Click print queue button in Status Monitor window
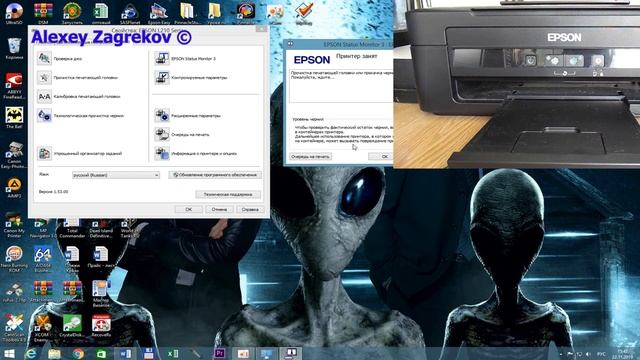 tap(311, 157)
